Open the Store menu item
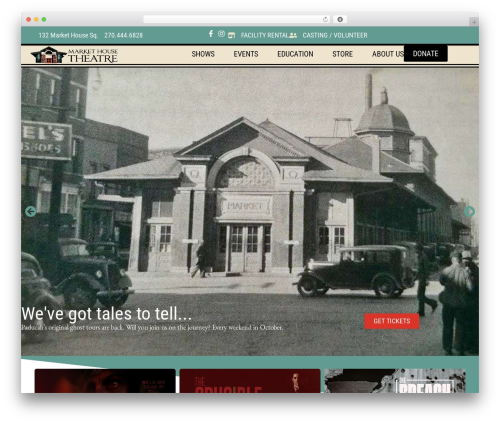Viewport: 500px width, 423px height. [x=342, y=54]
